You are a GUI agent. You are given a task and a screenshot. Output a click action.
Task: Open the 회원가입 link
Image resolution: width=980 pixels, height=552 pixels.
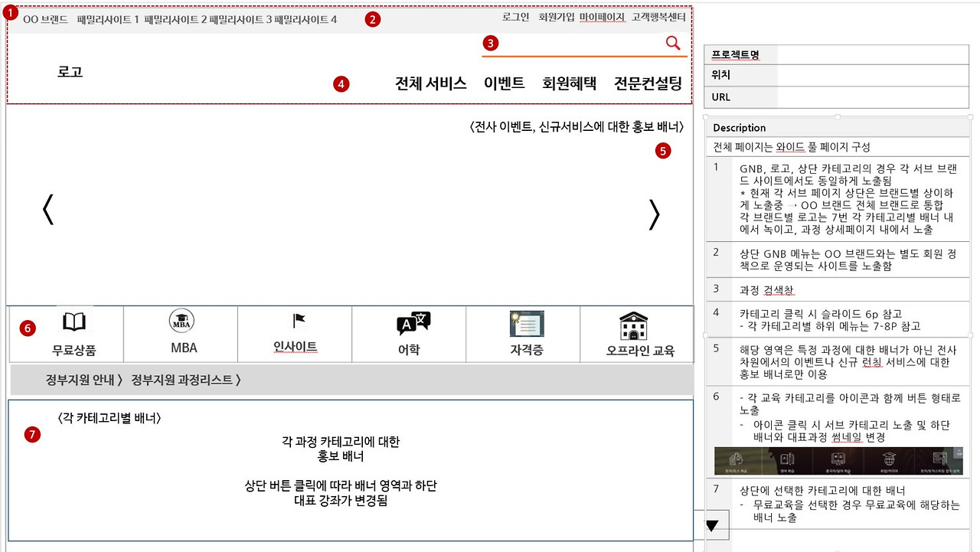557,18
